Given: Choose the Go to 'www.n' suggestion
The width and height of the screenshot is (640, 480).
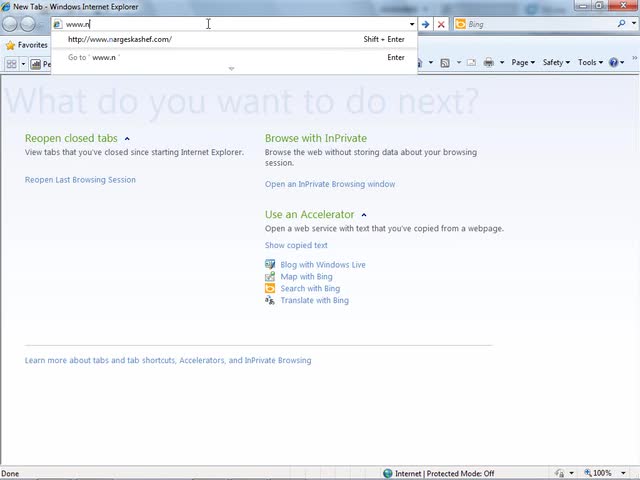Looking at the screenshot, I should click(234, 57).
